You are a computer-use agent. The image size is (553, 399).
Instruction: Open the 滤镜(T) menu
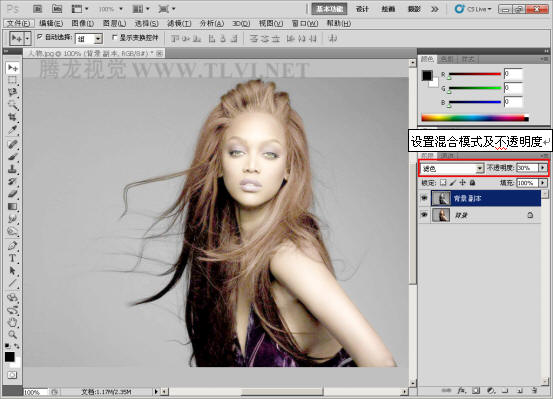click(179, 23)
